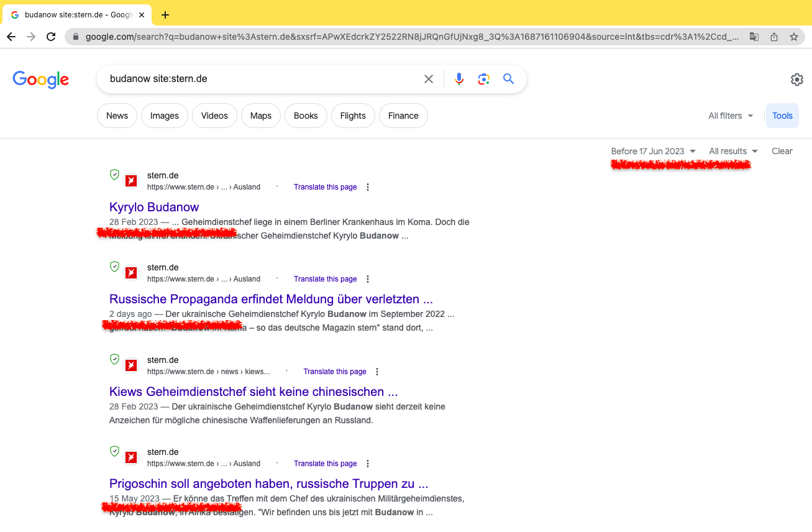Click Clear to reset search filters
The image size is (812, 532).
point(782,151)
